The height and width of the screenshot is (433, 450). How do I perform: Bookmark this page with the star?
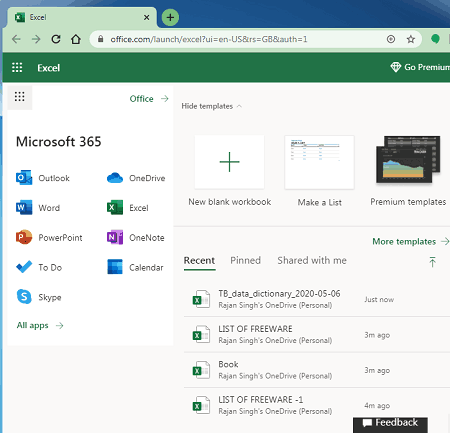[x=411, y=39]
